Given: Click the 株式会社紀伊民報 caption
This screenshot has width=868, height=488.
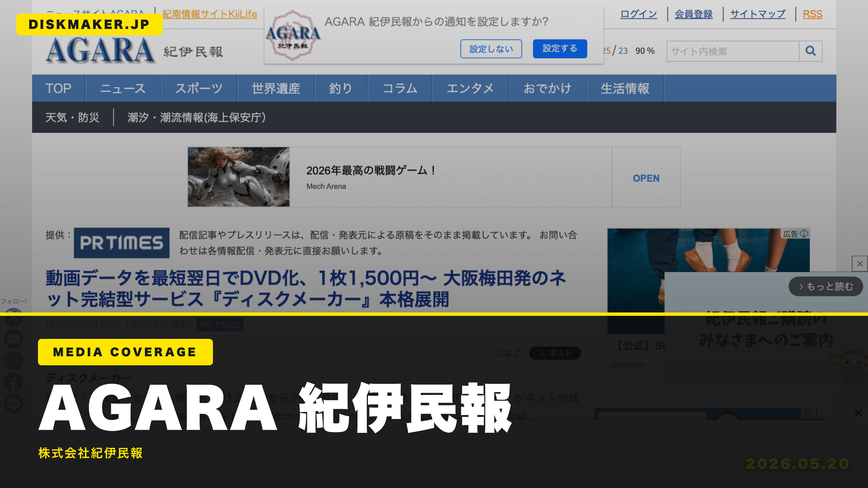Looking at the screenshot, I should coord(90,453).
